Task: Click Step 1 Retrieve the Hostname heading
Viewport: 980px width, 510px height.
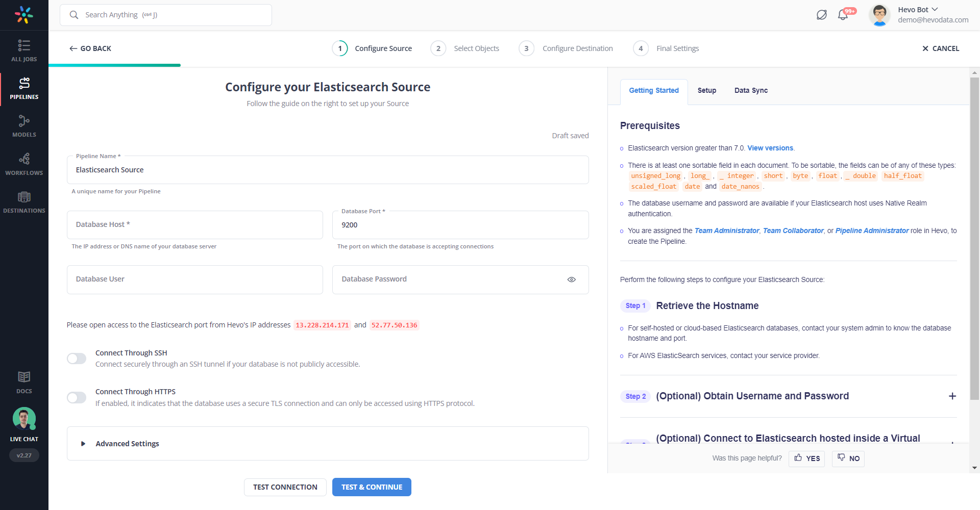Action: [x=707, y=305]
